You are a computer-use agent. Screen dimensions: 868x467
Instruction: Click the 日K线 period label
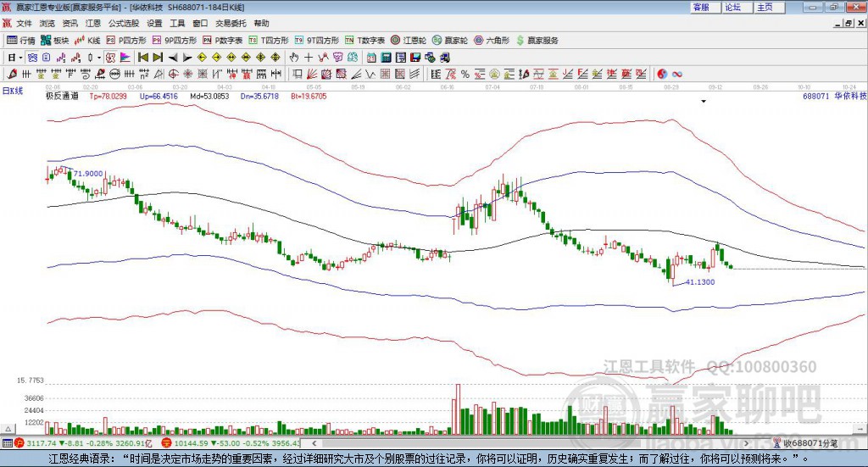(x=13, y=91)
